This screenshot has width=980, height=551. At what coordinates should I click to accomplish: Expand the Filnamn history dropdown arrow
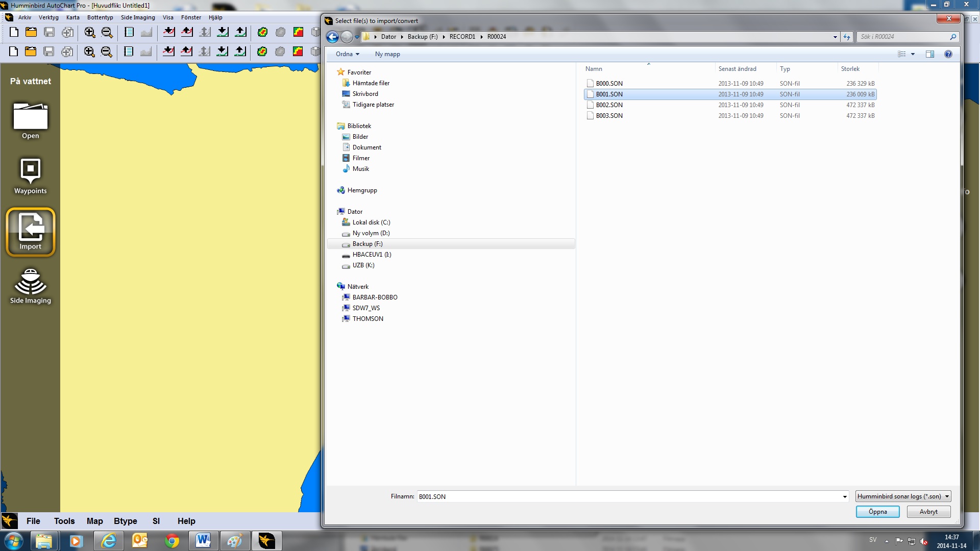pyautogui.click(x=845, y=496)
